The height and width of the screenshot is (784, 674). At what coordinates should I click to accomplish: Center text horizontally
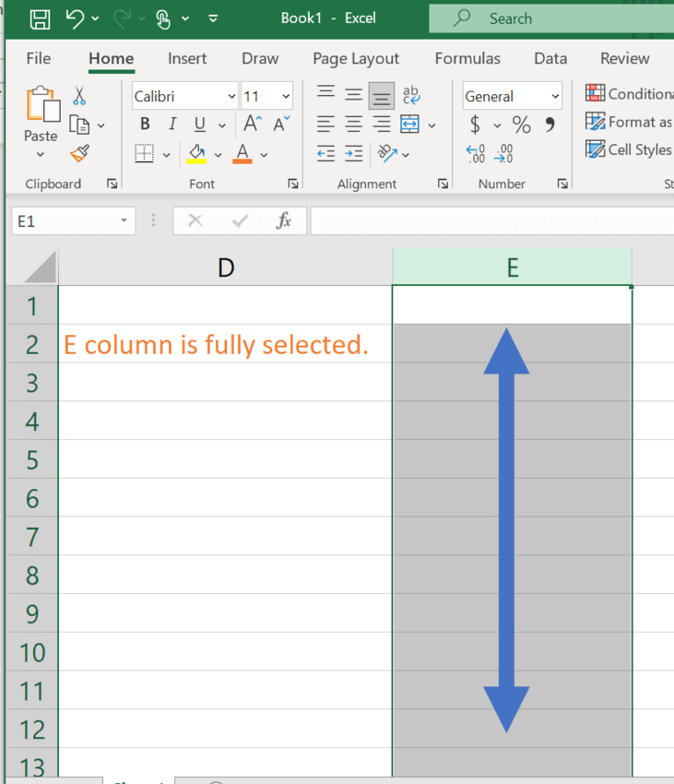pyautogui.click(x=353, y=124)
